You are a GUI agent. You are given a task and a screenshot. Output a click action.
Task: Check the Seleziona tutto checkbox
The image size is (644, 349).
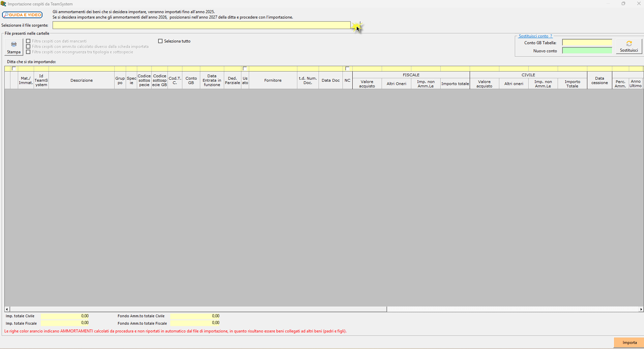pos(160,41)
